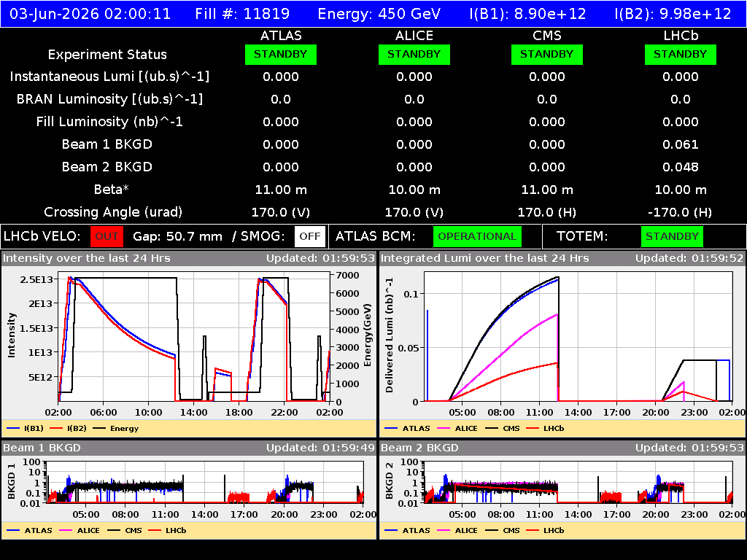Screen dimensions: 747x560
Task: Click ALICE legend entry in Integrated Lumi chart
Action: [457, 429]
